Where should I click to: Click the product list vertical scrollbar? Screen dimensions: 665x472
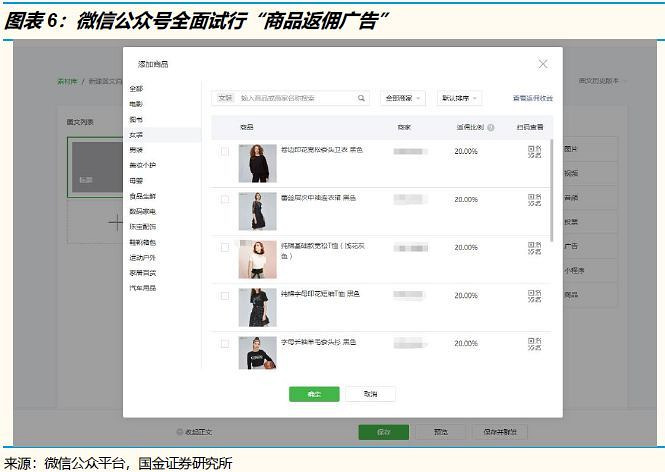(x=551, y=190)
